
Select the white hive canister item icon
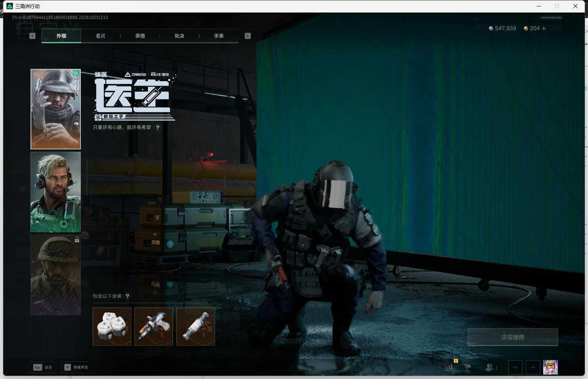(x=112, y=327)
